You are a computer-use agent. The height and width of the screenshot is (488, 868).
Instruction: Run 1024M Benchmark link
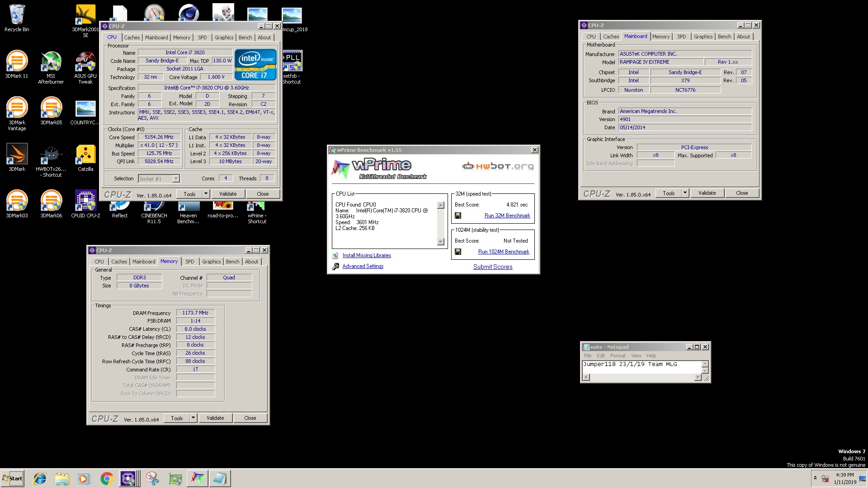504,252
